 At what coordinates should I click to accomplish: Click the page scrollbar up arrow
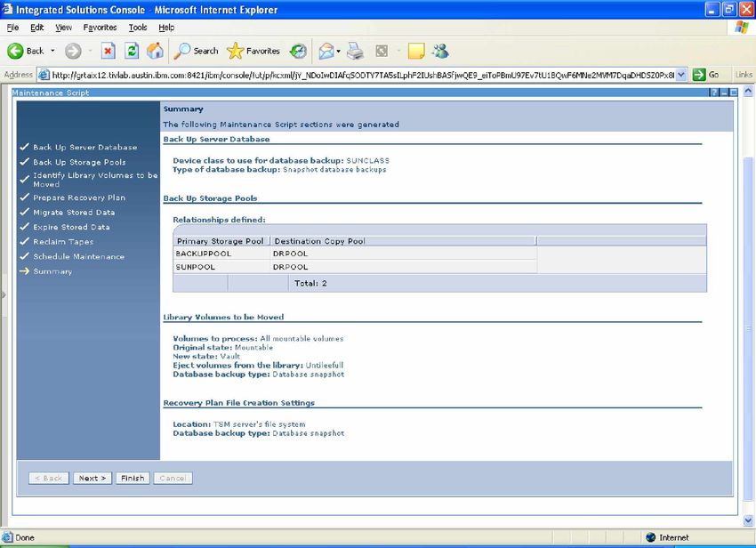pos(748,91)
